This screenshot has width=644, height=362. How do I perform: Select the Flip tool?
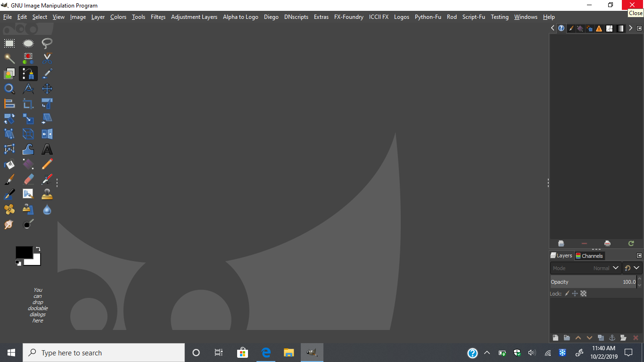coord(47,134)
